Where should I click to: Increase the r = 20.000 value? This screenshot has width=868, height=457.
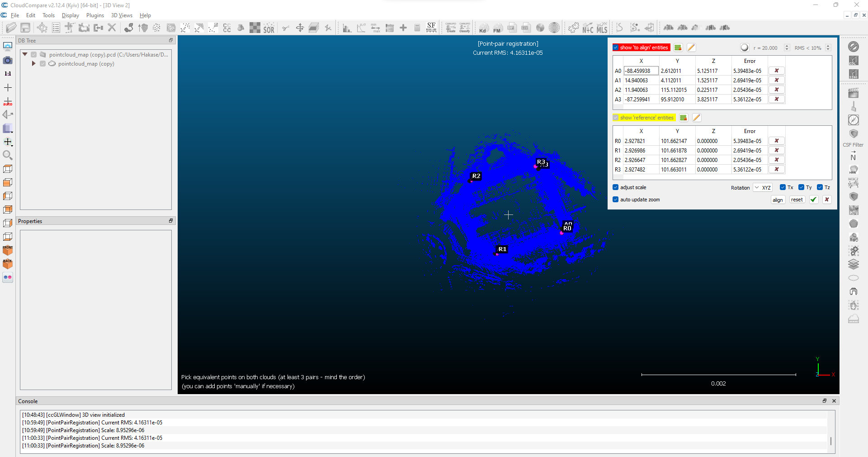click(x=787, y=45)
